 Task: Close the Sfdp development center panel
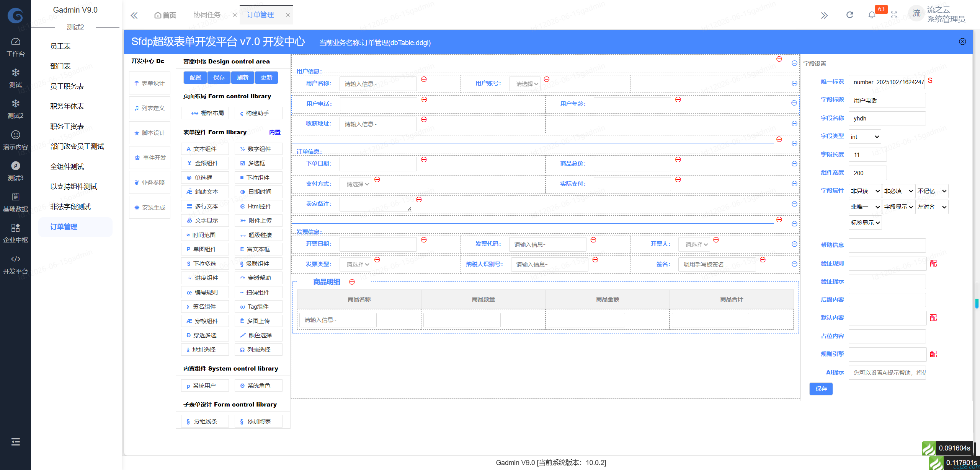tap(963, 42)
